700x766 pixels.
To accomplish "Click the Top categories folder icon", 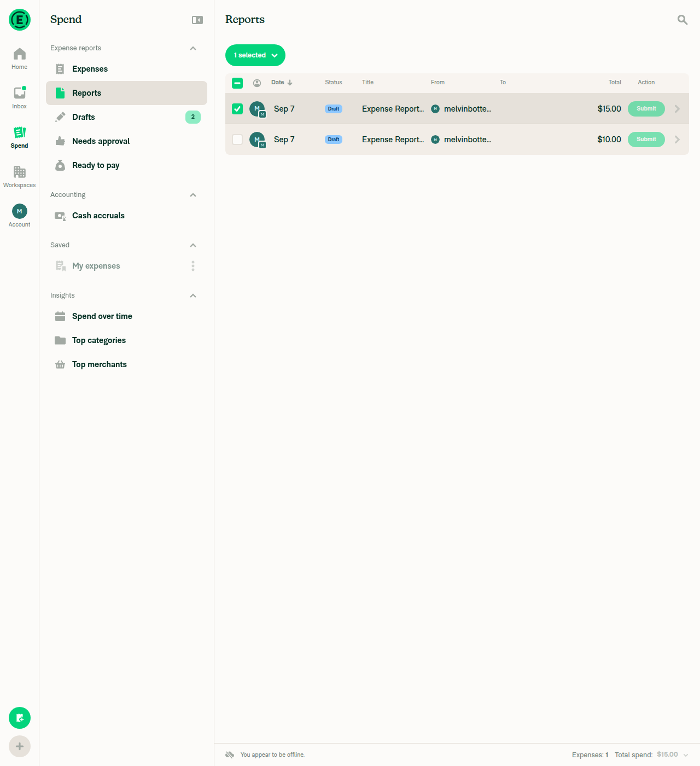I will (60, 340).
